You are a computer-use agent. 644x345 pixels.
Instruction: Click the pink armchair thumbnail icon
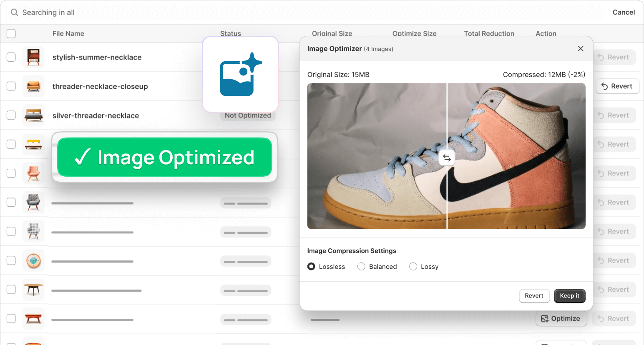(x=33, y=173)
